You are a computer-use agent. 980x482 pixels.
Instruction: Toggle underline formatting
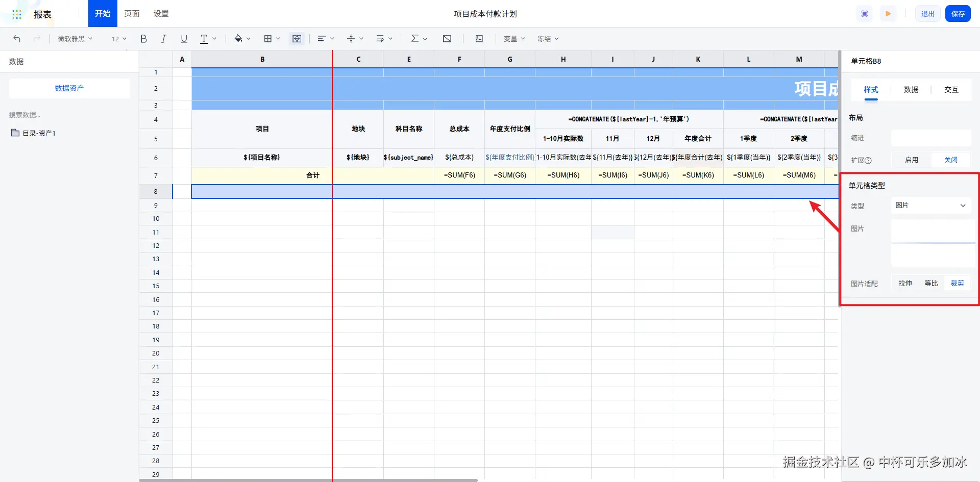tap(184, 39)
